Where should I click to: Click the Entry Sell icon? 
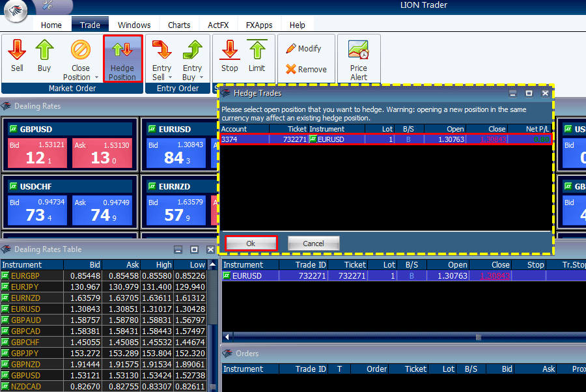(x=161, y=49)
